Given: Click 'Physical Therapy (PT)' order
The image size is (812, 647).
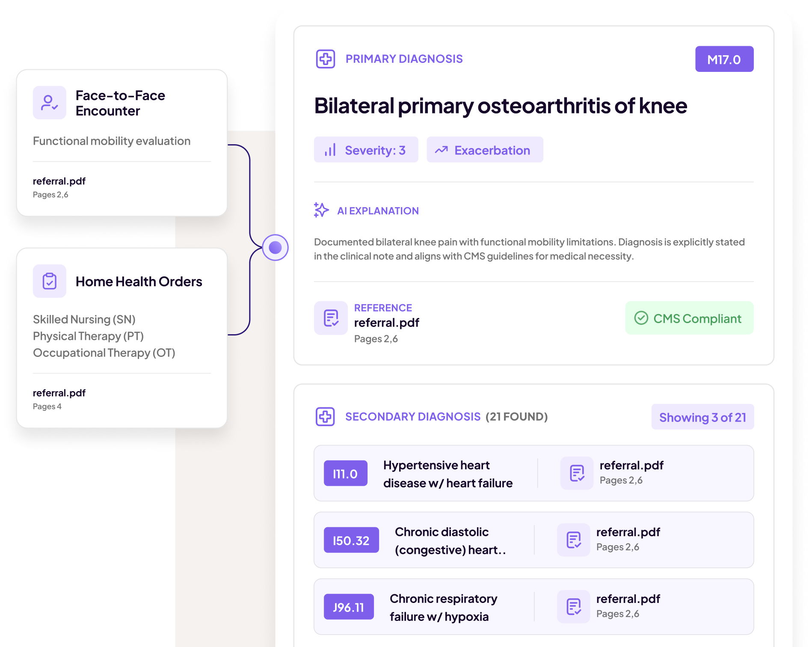Looking at the screenshot, I should tap(88, 336).
